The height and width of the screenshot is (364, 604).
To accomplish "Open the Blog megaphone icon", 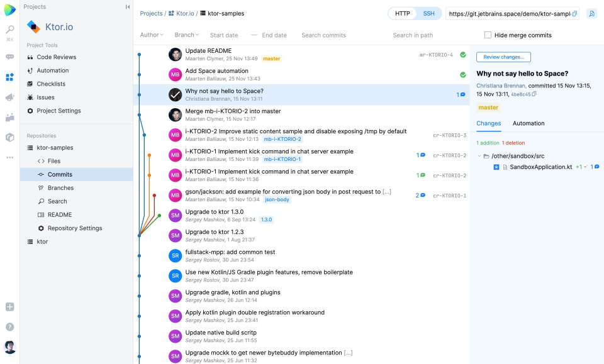I will click(x=10, y=97).
